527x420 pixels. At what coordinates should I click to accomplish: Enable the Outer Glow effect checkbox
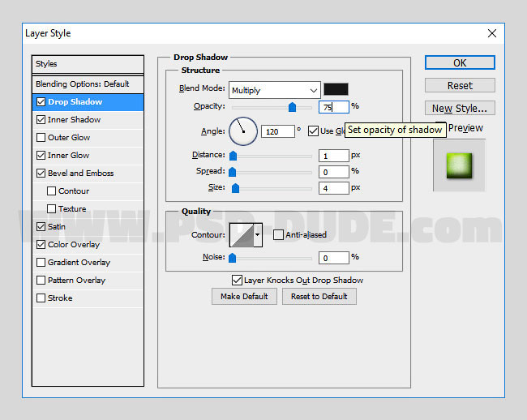(41, 137)
